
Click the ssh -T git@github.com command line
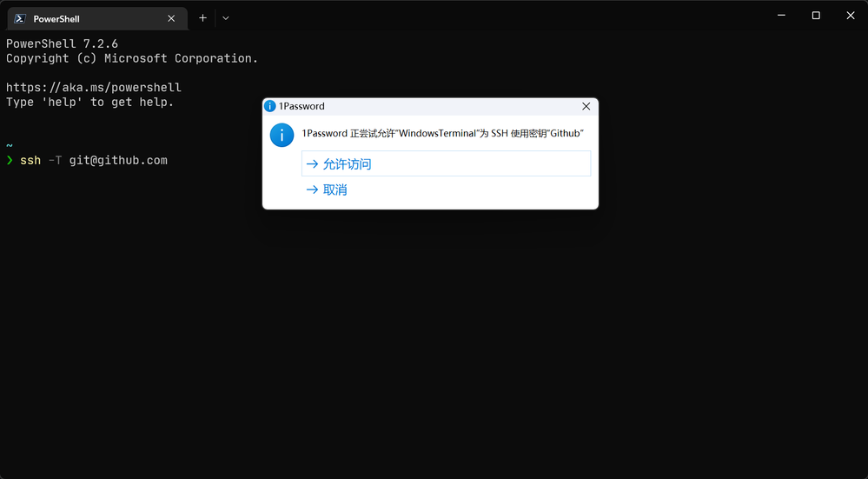(94, 160)
